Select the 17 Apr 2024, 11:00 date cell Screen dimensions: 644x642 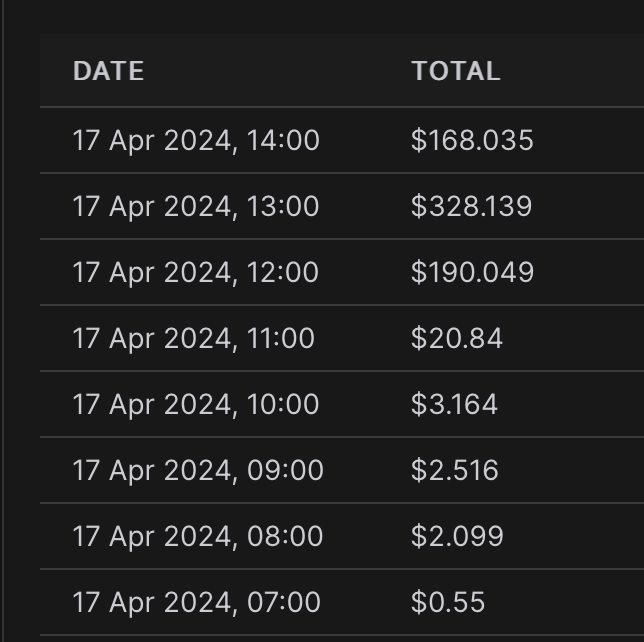pyautogui.click(x=194, y=338)
